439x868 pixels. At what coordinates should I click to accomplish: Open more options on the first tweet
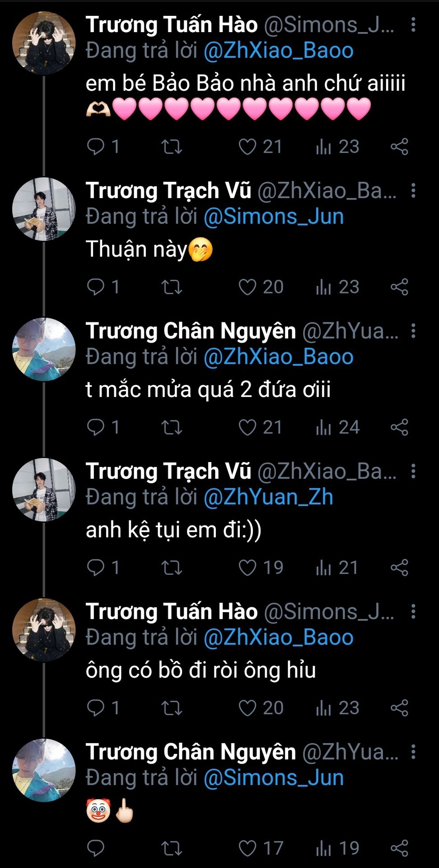413,25
